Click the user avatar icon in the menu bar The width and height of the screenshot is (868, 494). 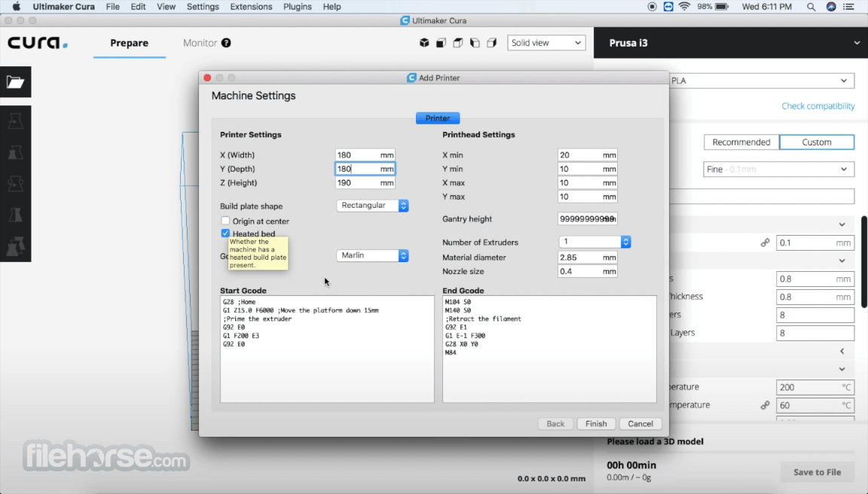click(831, 7)
